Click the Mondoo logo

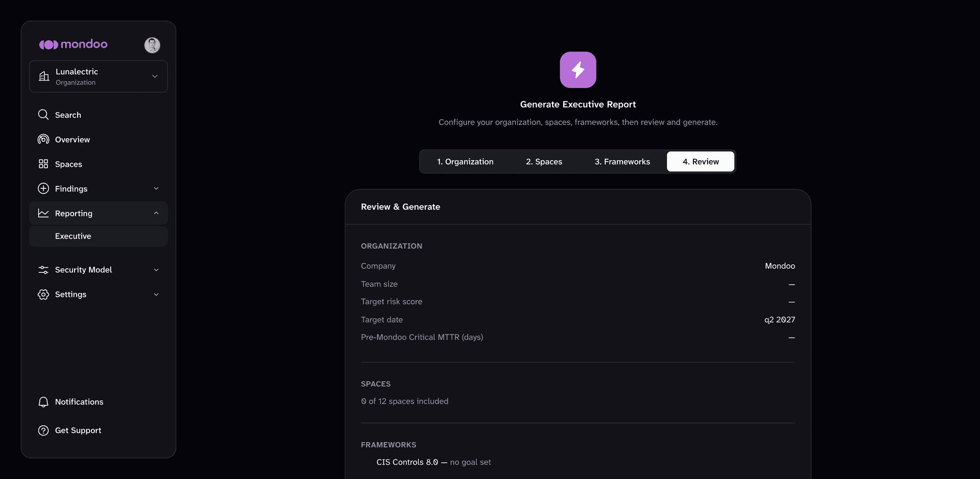(x=73, y=44)
